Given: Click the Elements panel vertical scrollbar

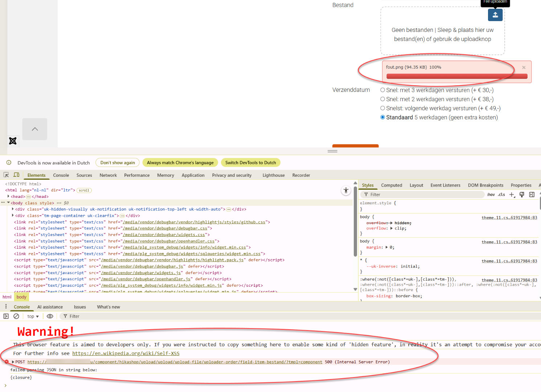Looking at the screenshot, I should [355, 222].
